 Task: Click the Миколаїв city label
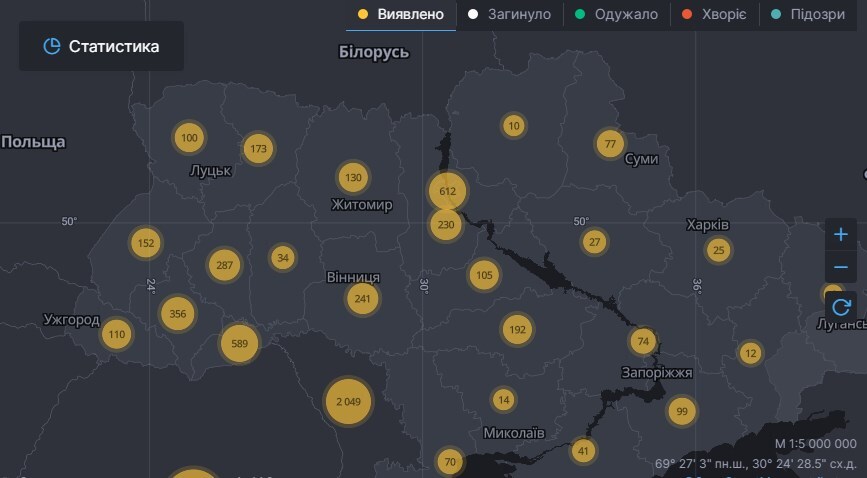pos(514,434)
